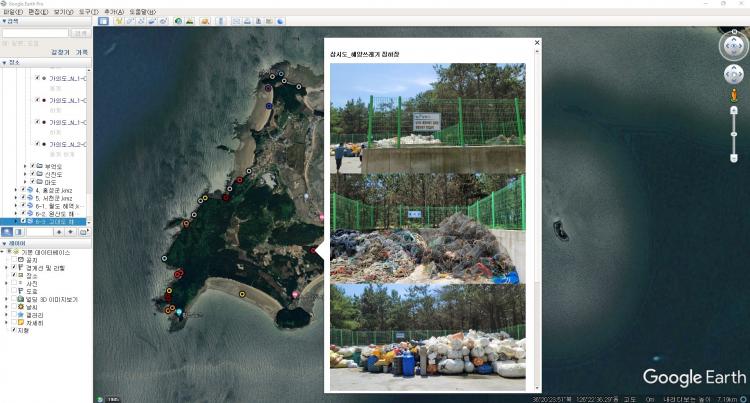This screenshot has width=750, height=403.
Task: Expand the 빌딩 3D 이미지보기 layer arrow
Action: pyautogui.click(x=6, y=299)
